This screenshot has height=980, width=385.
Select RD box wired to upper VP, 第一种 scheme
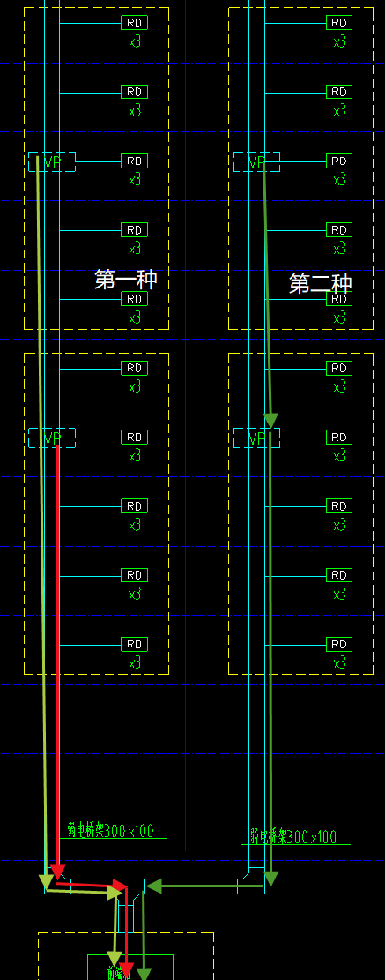134,161
